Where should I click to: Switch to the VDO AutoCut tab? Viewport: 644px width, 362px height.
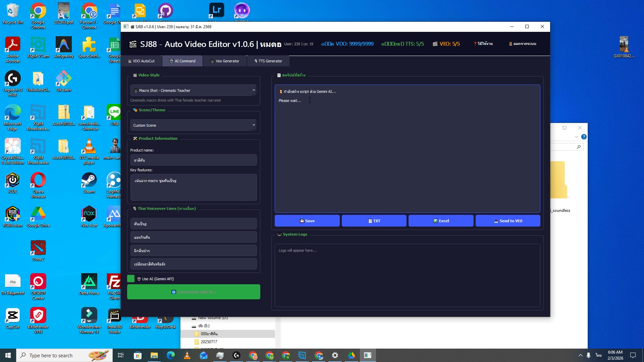click(142, 61)
